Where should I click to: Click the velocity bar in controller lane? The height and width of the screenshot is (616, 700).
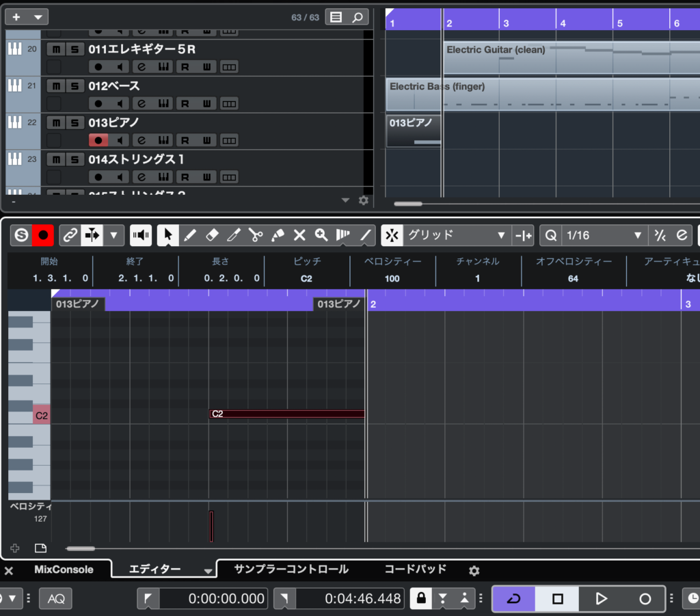pyautogui.click(x=211, y=526)
